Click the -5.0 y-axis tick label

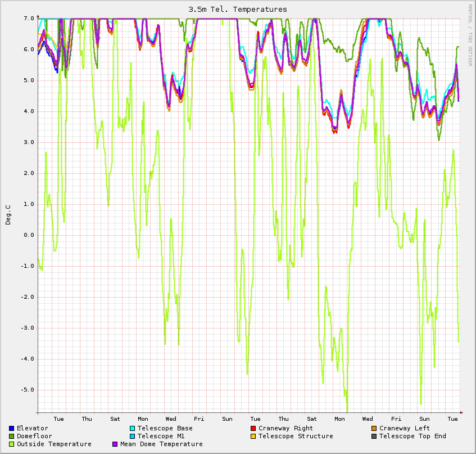[27, 390]
